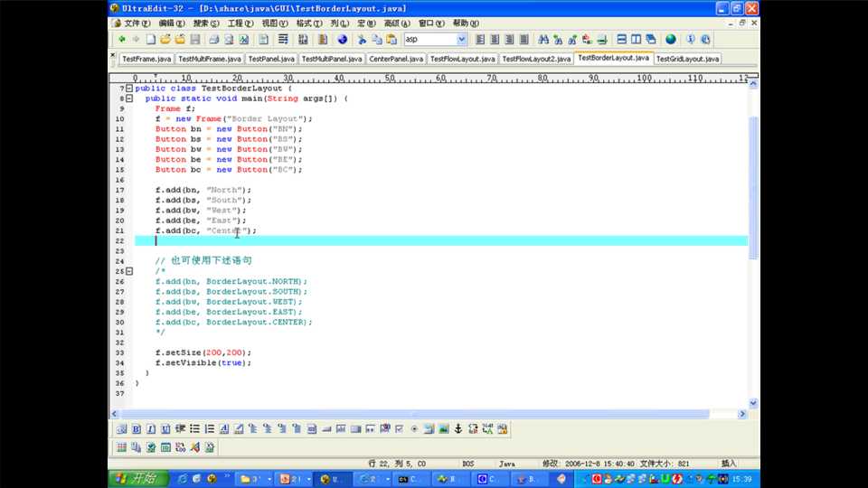Click the vertical scrollbar up arrow
This screenshot has height=488, width=868.
[753, 84]
